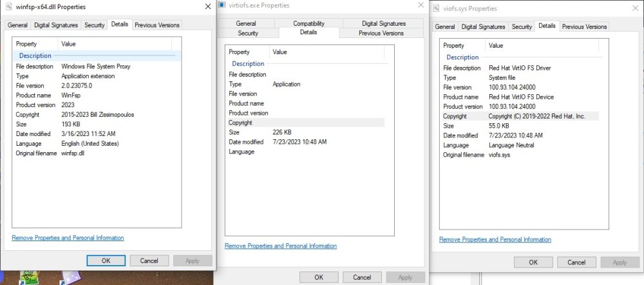The image size is (644, 285).
Task: Click OK in winfsp-x64.dll Properties
Action: (x=106, y=260)
